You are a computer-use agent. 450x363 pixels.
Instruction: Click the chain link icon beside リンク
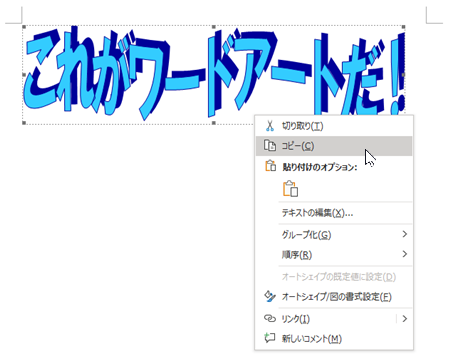pyautogui.click(x=270, y=319)
